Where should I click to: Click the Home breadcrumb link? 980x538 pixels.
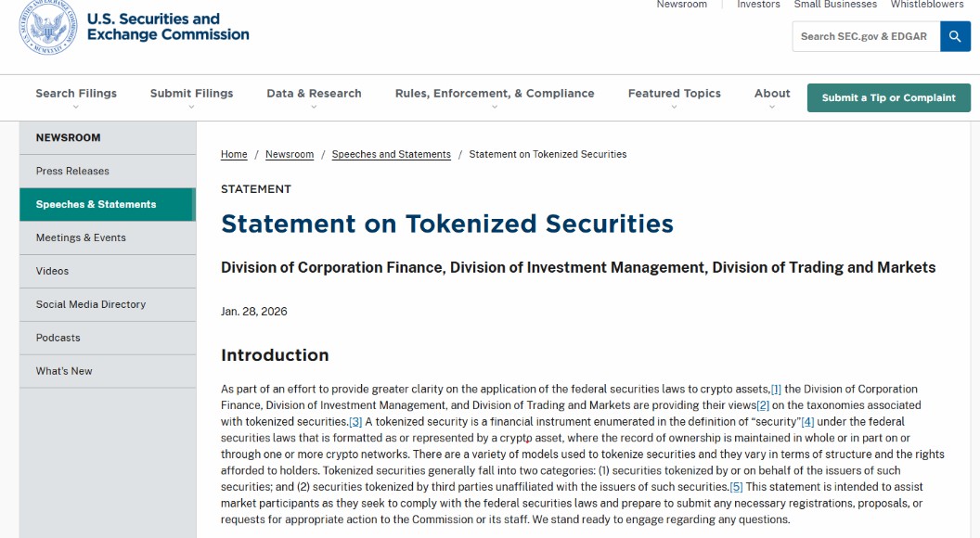(x=234, y=154)
